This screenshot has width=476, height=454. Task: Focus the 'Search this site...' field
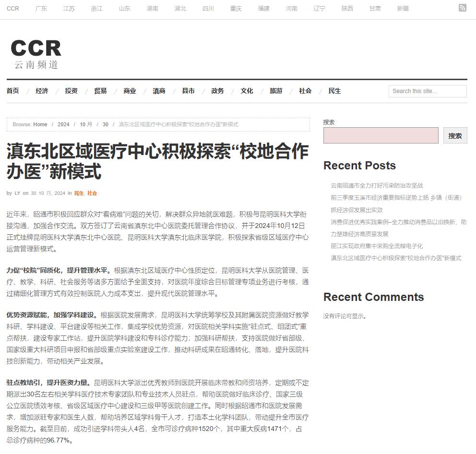tap(428, 91)
